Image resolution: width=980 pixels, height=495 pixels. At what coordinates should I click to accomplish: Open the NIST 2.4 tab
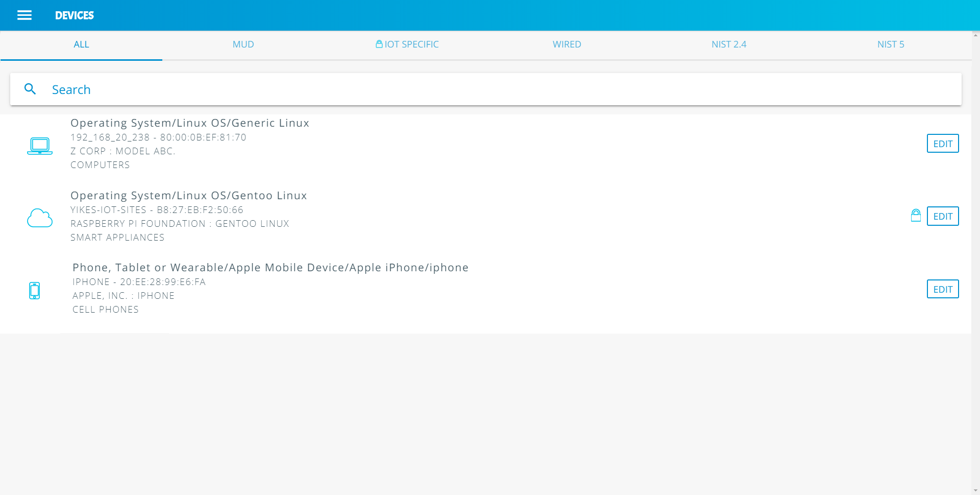729,44
